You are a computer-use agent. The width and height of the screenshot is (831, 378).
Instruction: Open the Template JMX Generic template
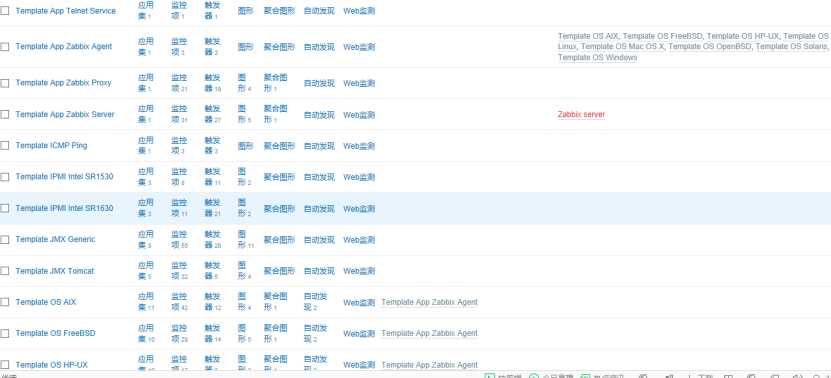55,239
